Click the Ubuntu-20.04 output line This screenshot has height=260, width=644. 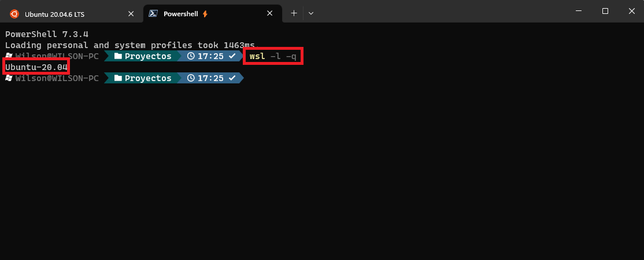(36, 67)
